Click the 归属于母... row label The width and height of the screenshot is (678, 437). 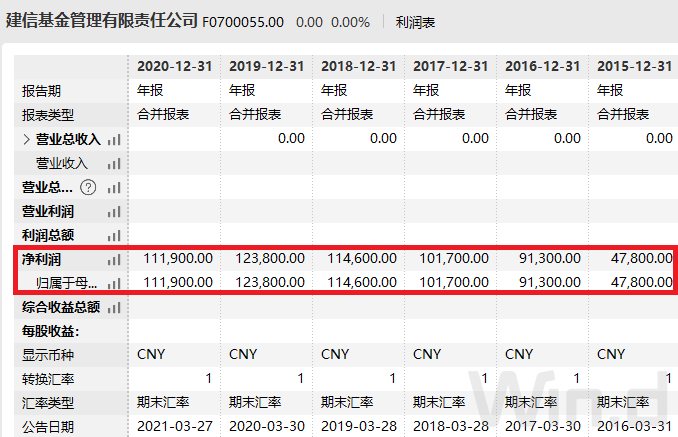pos(67,283)
